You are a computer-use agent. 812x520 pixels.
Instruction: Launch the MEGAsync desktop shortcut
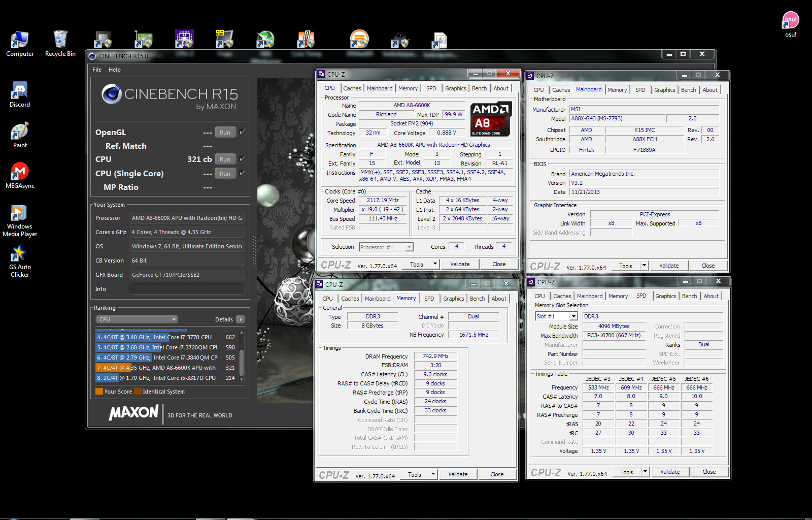pyautogui.click(x=20, y=176)
